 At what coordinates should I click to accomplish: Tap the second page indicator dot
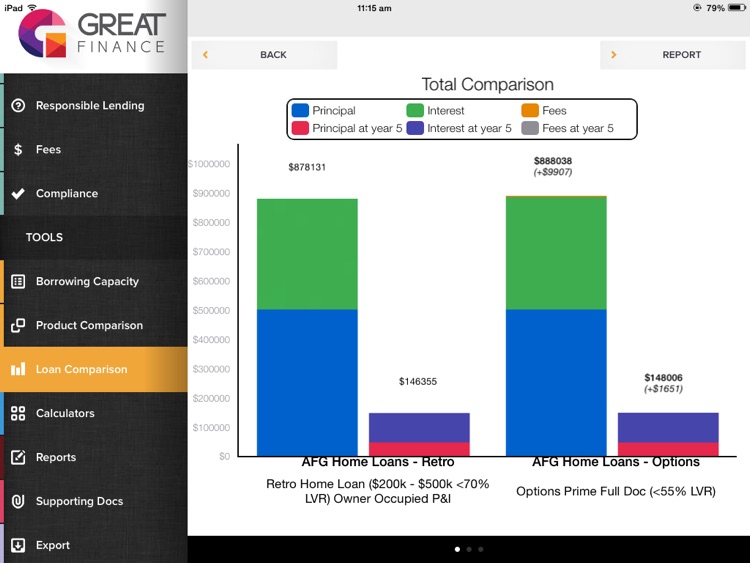469,549
